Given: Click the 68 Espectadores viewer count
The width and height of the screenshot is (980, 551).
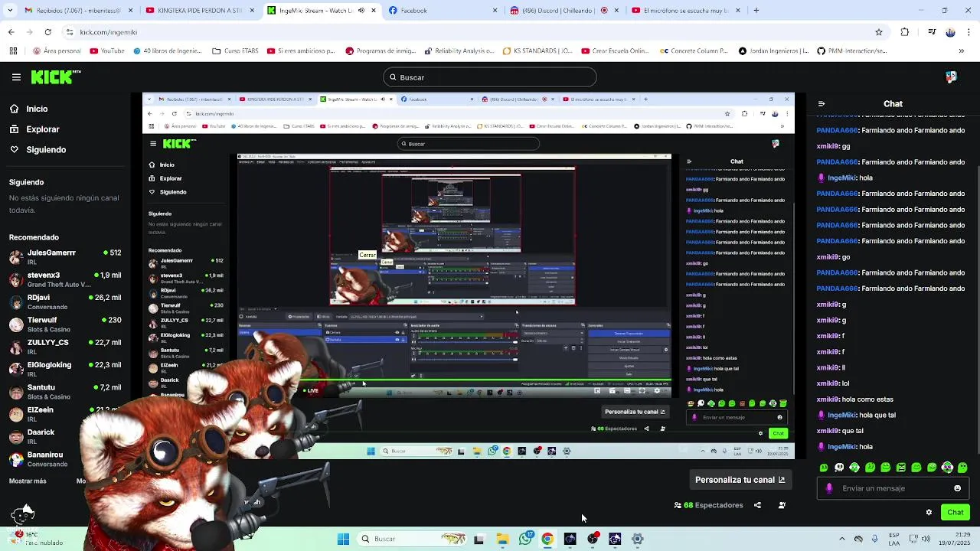Looking at the screenshot, I should click(708, 505).
